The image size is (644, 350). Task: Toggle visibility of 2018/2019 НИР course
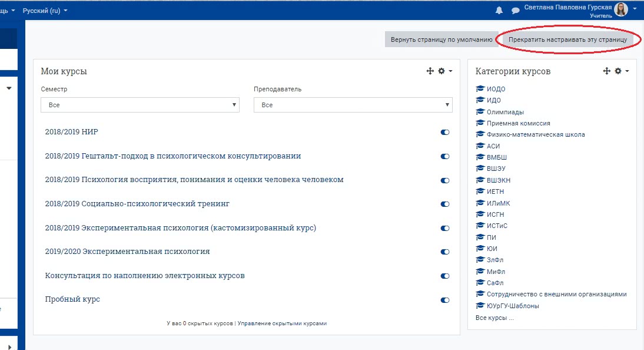(445, 133)
